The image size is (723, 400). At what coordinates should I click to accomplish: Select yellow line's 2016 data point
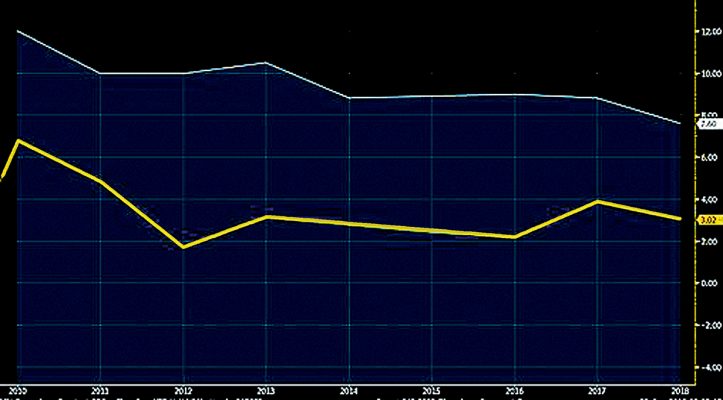pos(515,237)
